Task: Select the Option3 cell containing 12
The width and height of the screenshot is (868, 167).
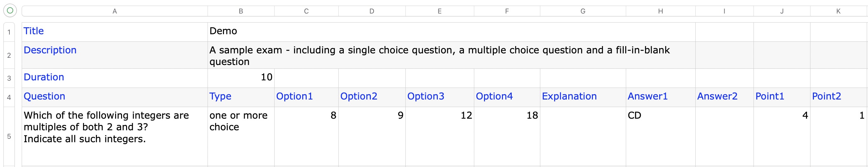Action: click(x=440, y=137)
